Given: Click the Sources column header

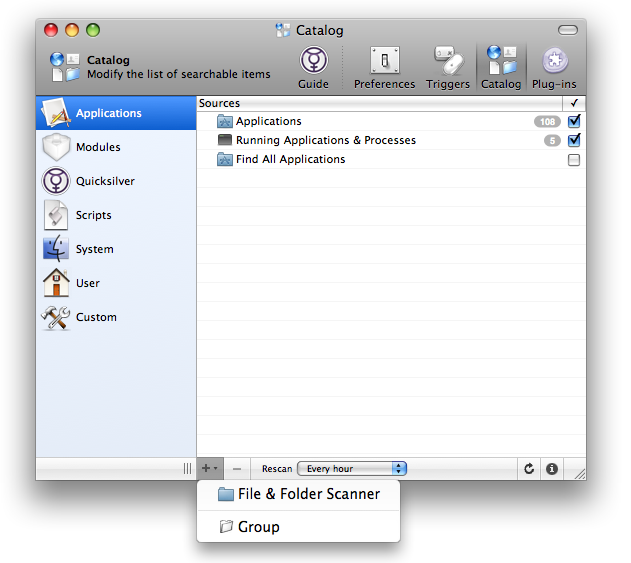Looking at the screenshot, I should 379,103.
